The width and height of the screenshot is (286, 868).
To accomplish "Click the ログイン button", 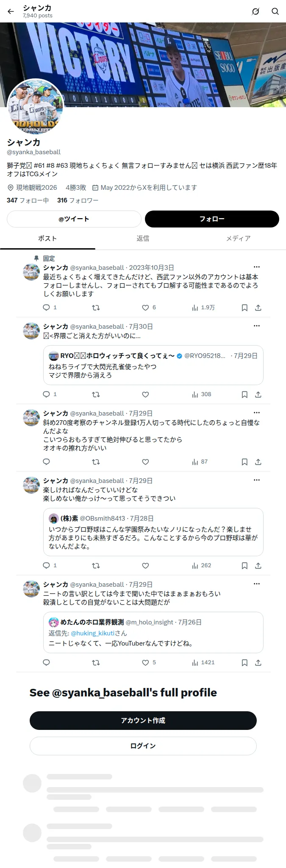I will pyautogui.click(x=143, y=746).
